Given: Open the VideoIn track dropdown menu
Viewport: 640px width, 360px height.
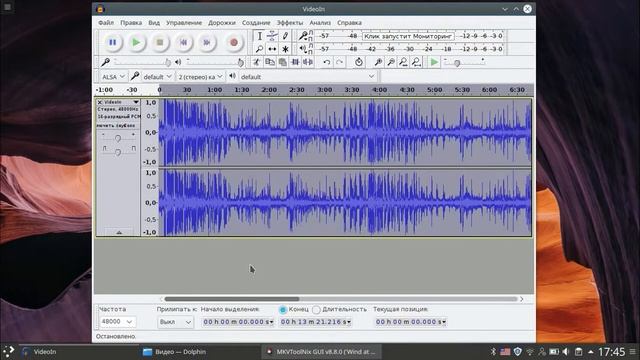Looking at the screenshot, I should click(136, 102).
